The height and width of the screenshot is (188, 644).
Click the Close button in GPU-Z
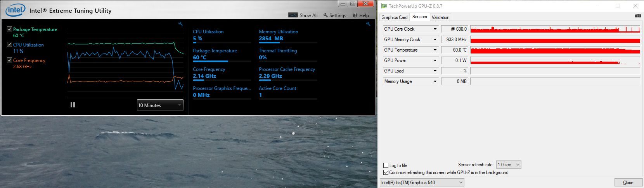click(x=628, y=183)
